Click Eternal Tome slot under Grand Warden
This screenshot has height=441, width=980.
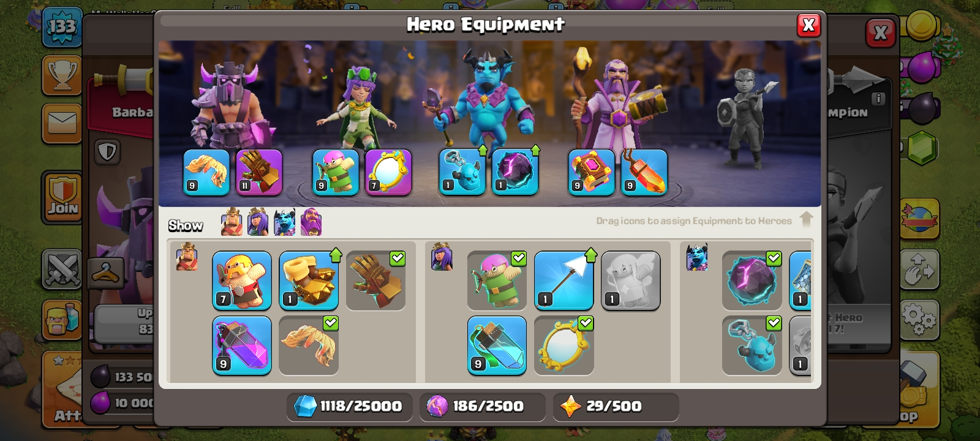click(591, 172)
